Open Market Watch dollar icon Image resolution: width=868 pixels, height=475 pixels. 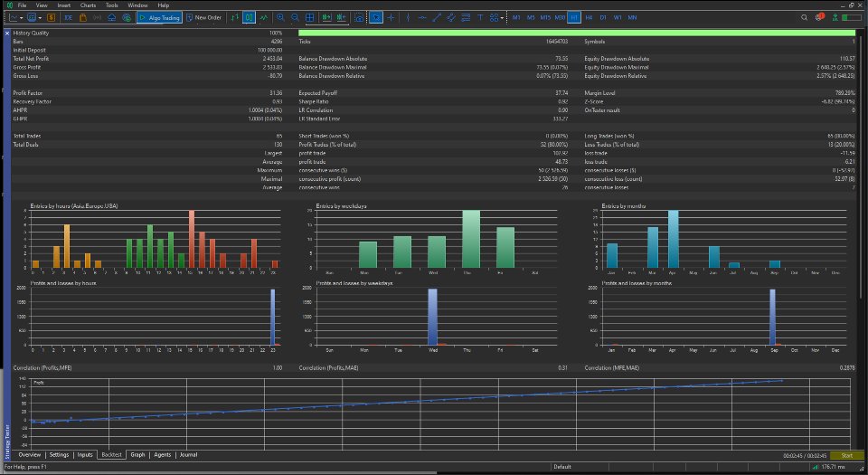[51, 18]
